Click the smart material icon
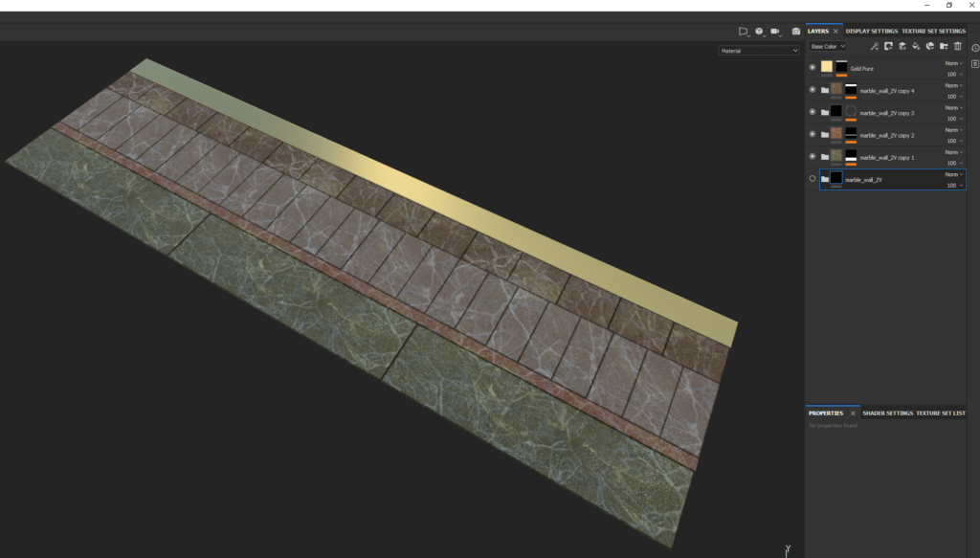Screen dimensions: 980x558 point(929,46)
